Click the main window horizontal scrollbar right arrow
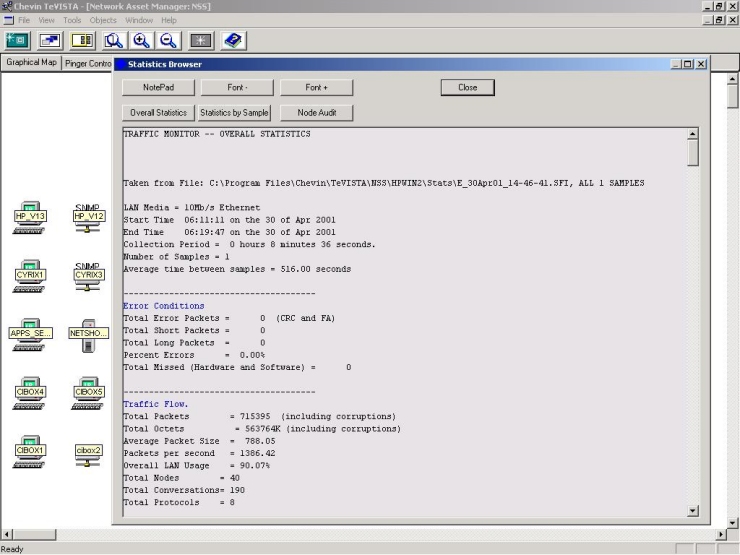 tap(721, 534)
